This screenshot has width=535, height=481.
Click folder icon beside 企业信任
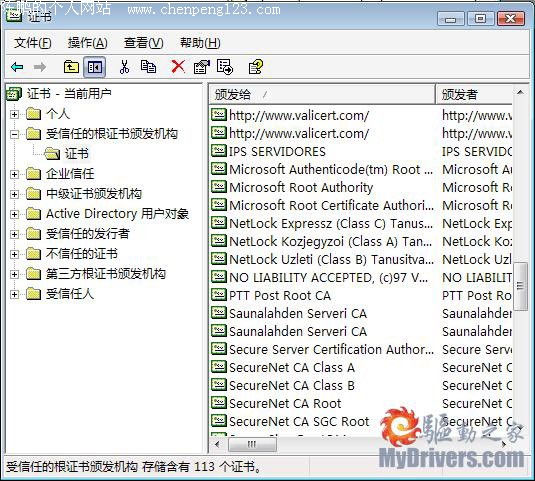[33, 174]
